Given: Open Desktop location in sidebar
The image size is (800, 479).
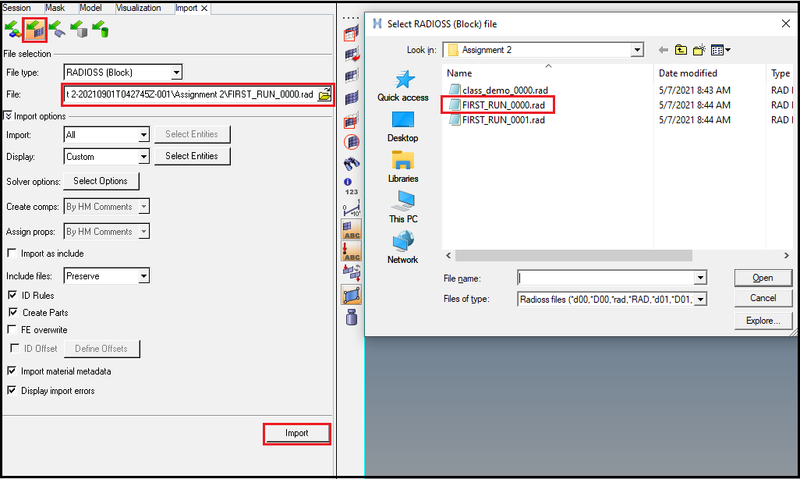Looking at the screenshot, I should (x=403, y=127).
